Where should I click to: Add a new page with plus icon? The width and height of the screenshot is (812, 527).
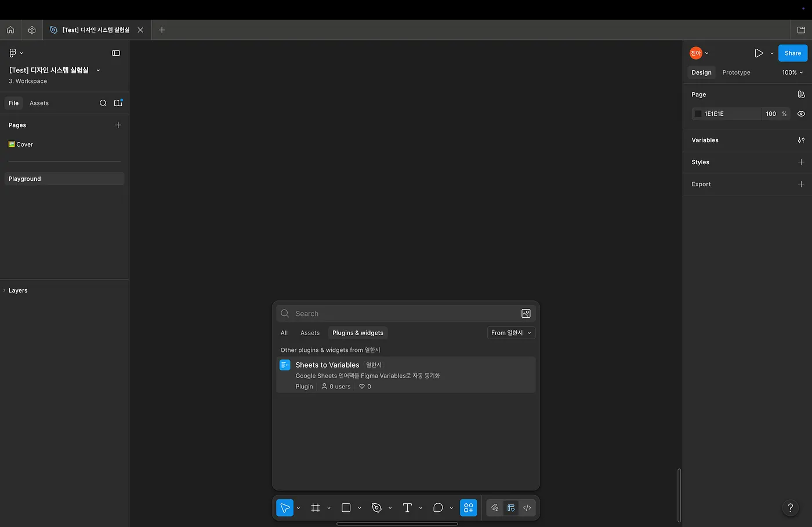click(118, 125)
